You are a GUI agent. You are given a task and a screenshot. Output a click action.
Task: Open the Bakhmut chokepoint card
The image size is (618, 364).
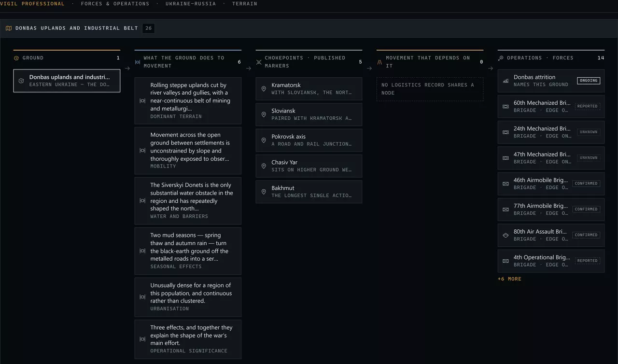pyautogui.click(x=309, y=192)
